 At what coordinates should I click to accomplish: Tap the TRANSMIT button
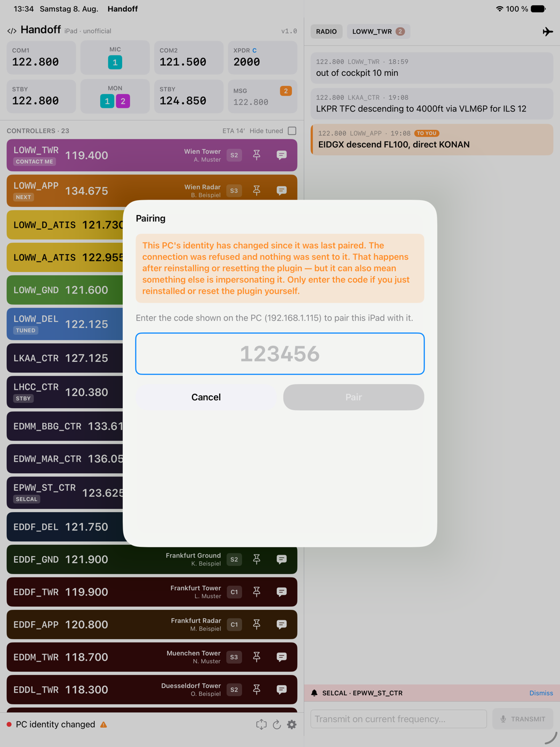(x=523, y=719)
